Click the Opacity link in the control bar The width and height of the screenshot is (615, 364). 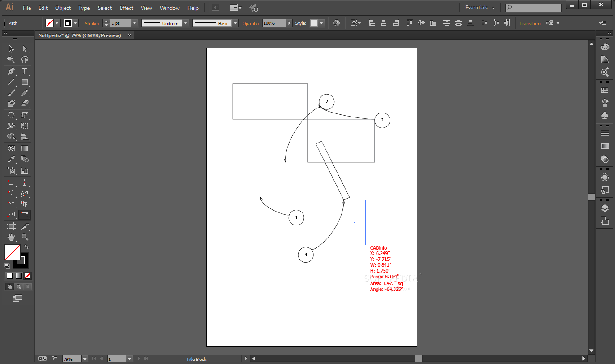251,23
